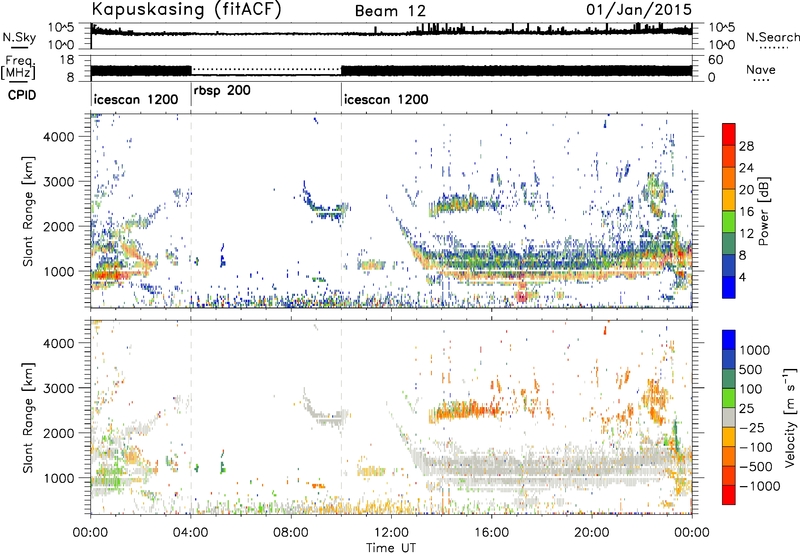Screen dimensions: 800x554
Task: Select the "Beam 12" header text
Action: 390,11
